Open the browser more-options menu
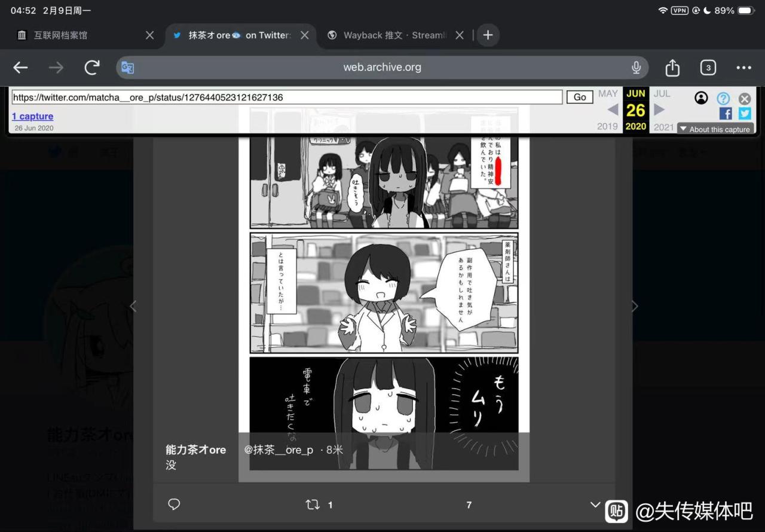765x532 pixels. pyautogui.click(x=744, y=68)
